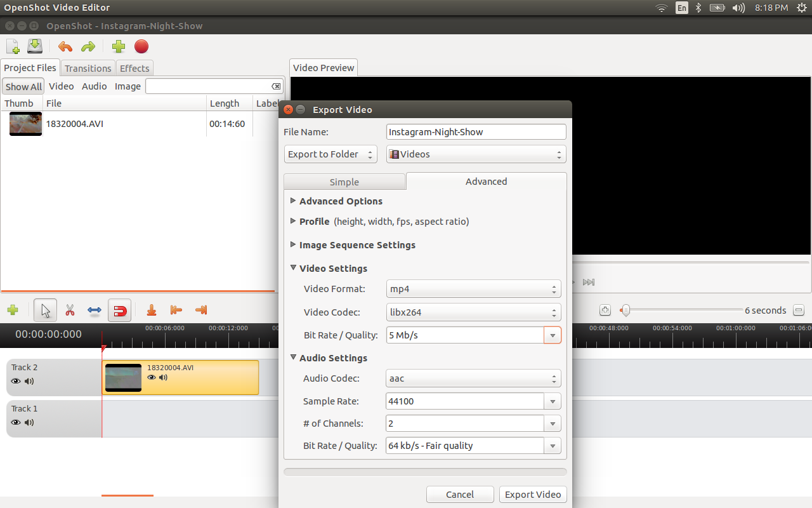Select the Resize tool

[x=95, y=311]
